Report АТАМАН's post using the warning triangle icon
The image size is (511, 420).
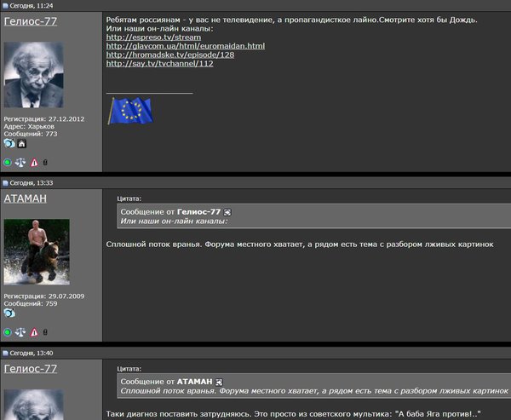pos(34,332)
